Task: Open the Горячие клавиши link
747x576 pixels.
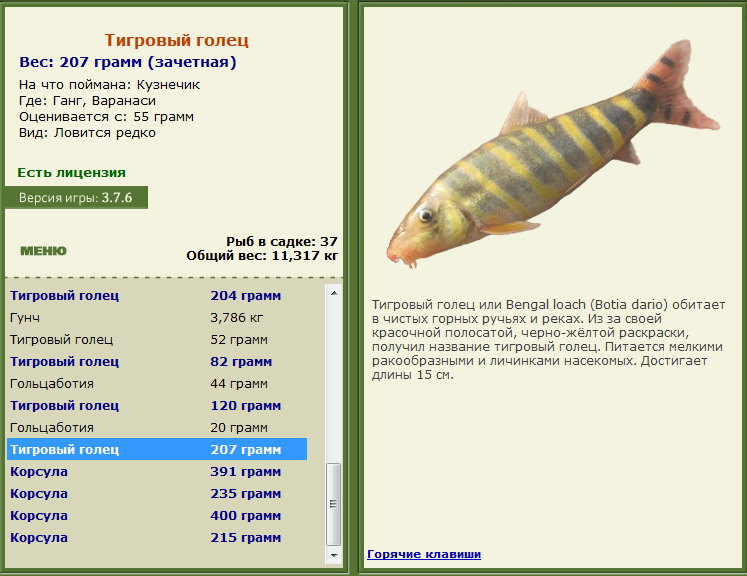Action: pos(424,554)
